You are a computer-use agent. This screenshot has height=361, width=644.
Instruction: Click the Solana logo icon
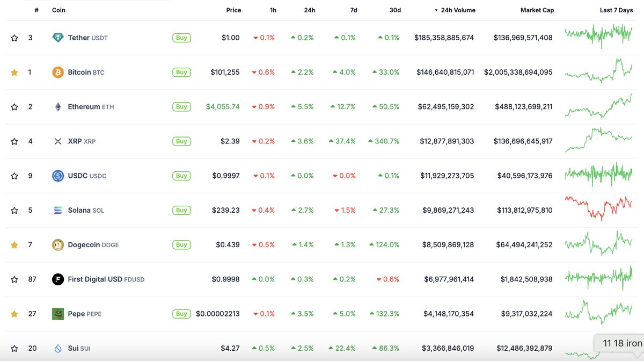pyautogui.click(x=57, y=210)
